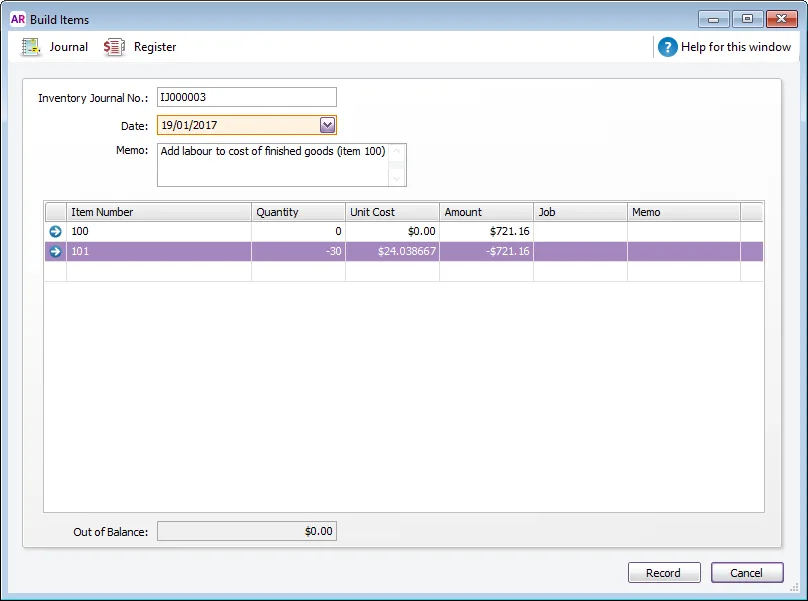Close the Build Items window
The height and width of the screenshot is (601, 808).
click(782, 19)
